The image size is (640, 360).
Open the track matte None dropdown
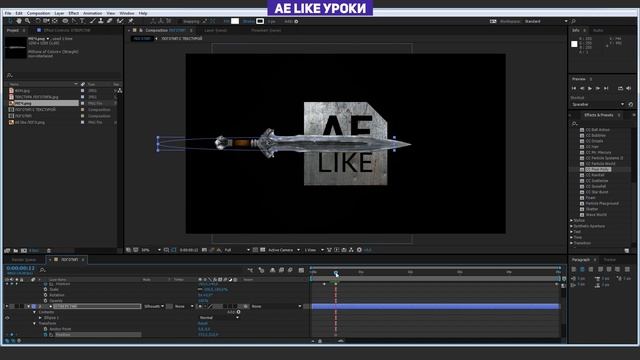[184, 306]
